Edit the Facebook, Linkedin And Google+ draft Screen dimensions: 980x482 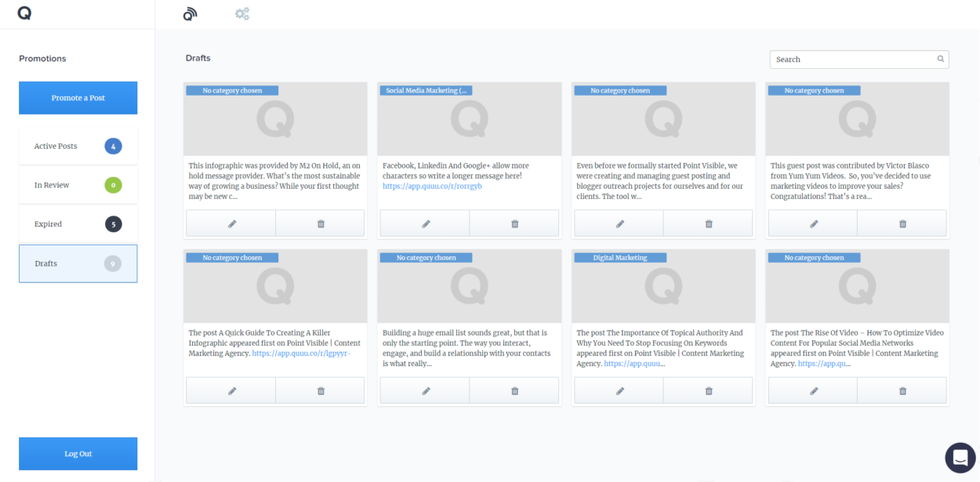click(x=425, y=223)
